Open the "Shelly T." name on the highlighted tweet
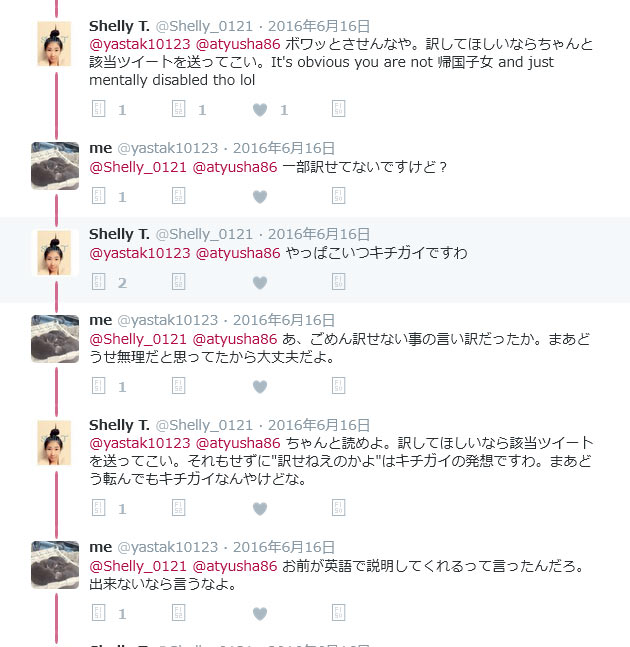 119,234
